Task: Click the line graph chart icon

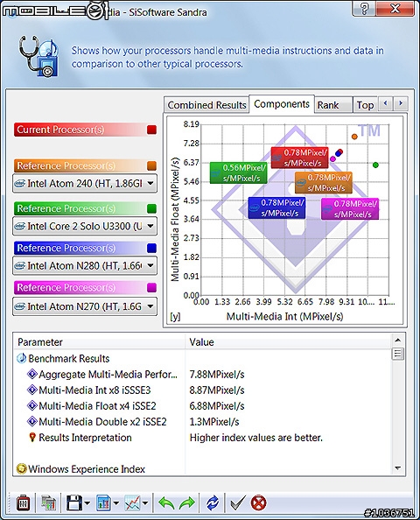Action: tap(132, 503)
